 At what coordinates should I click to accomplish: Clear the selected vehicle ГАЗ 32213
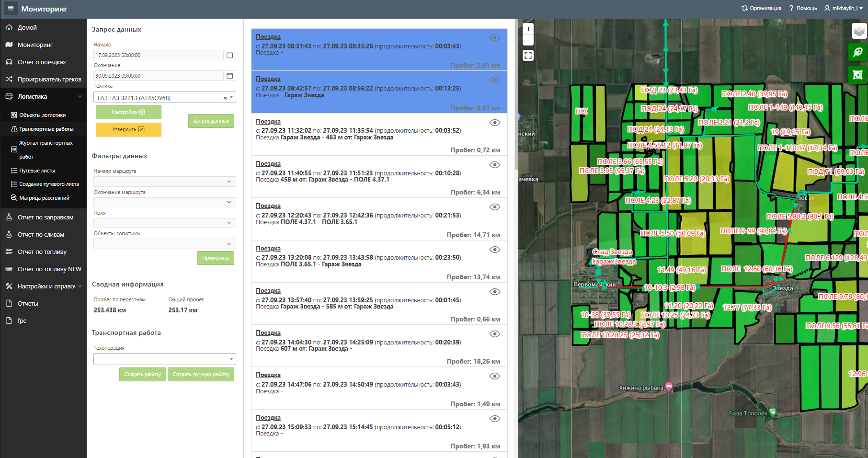click(225, 98)
